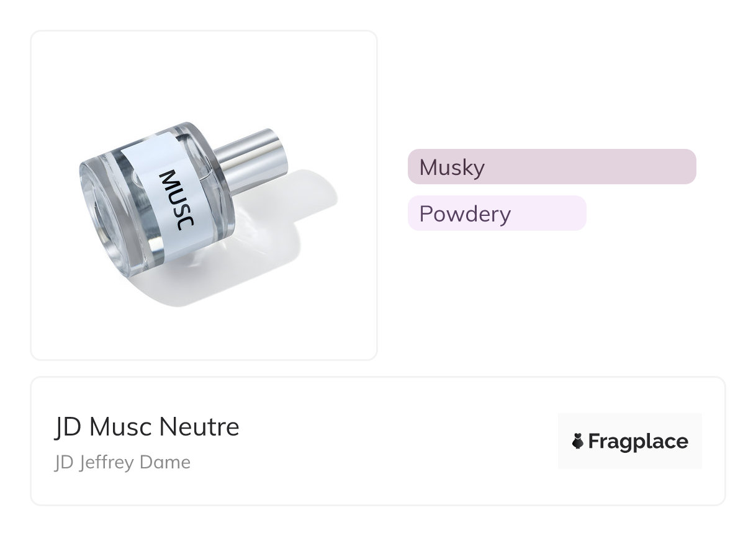Click the word Musc in the perfume title
This screenshot has height=536, width=756.
pyautogui.click(x=120, y=427)
